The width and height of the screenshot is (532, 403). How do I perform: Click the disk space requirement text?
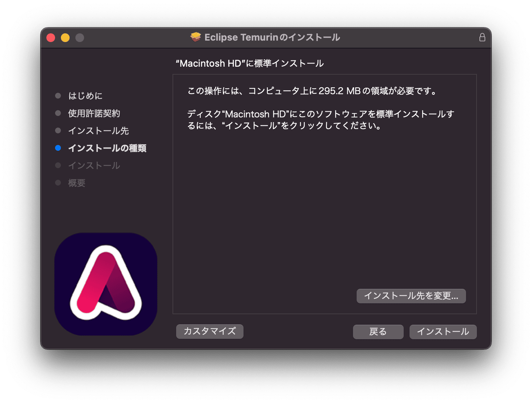click(x=312, y=91)
